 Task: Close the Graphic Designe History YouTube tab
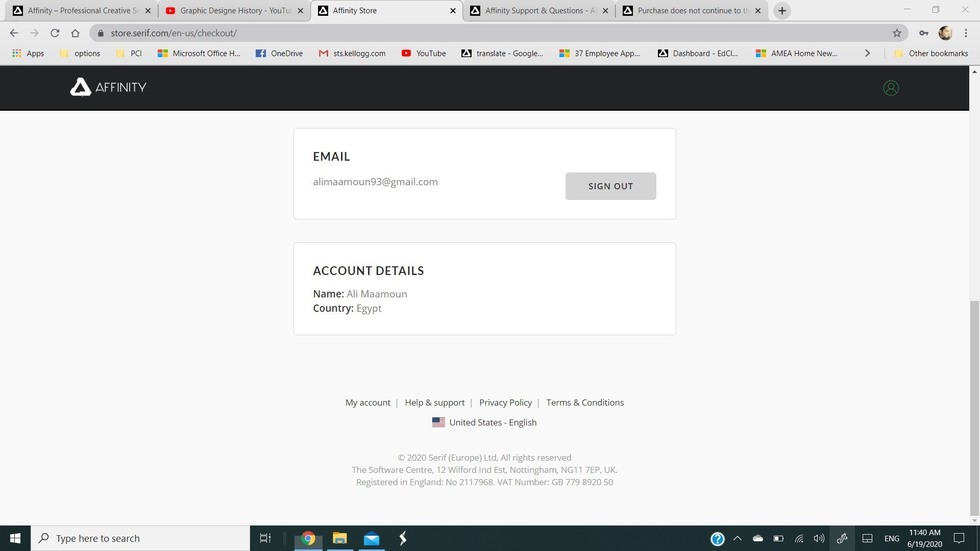tap(301, 11)
